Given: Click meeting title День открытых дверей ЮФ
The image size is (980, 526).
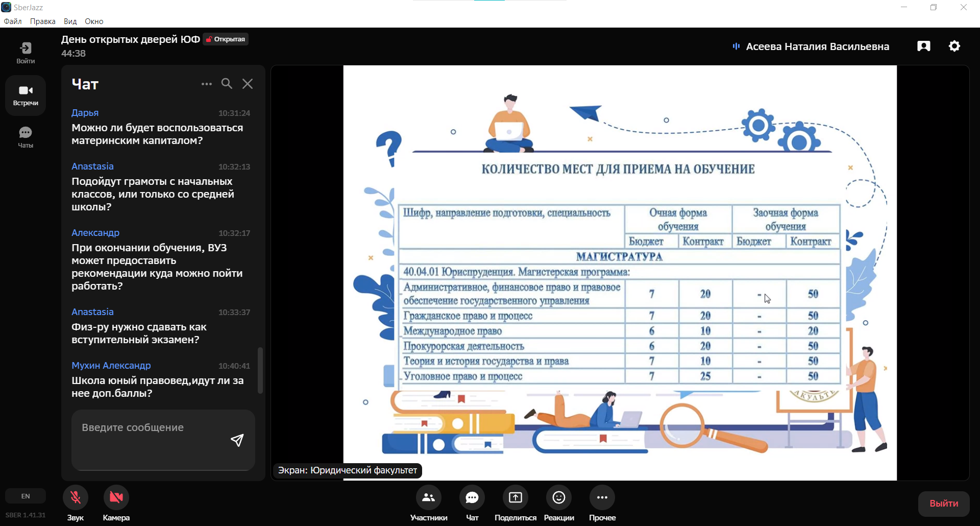Looking at the screenshot, I should click(x=131, y=39).
